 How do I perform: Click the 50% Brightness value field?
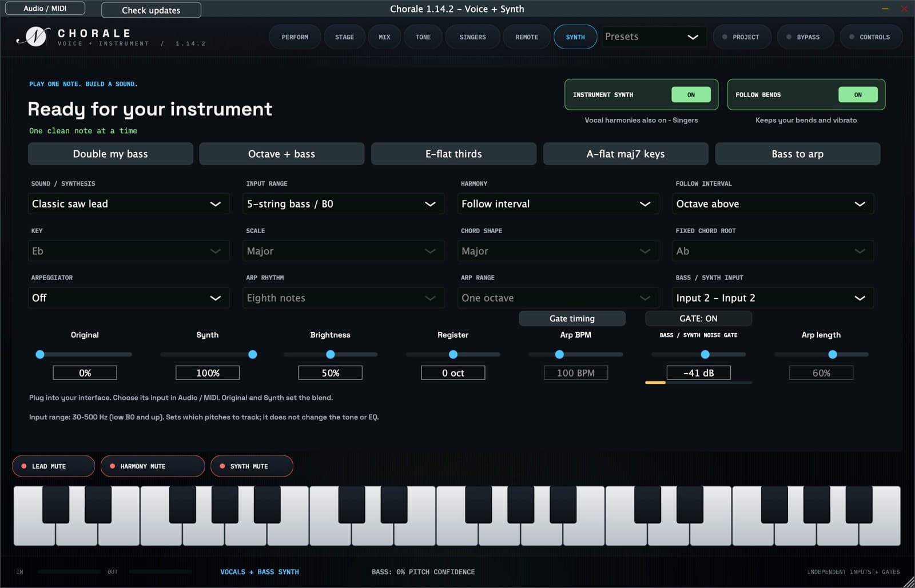pos(330,373)
